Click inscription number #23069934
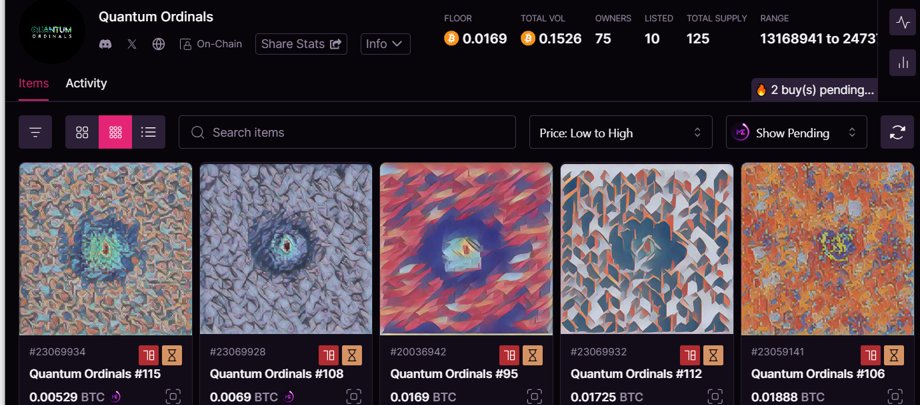This screenshot has height=405, width=920. (x=58, y=352)
